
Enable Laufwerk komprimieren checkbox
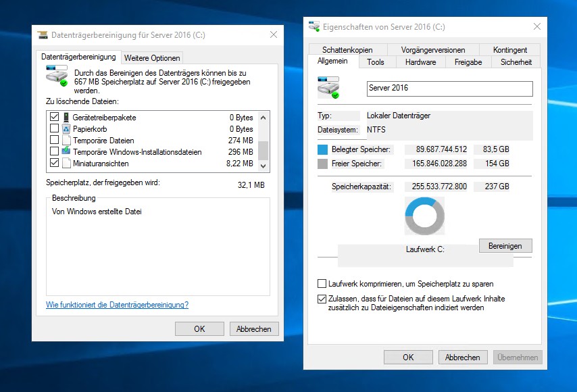(322, 283)
